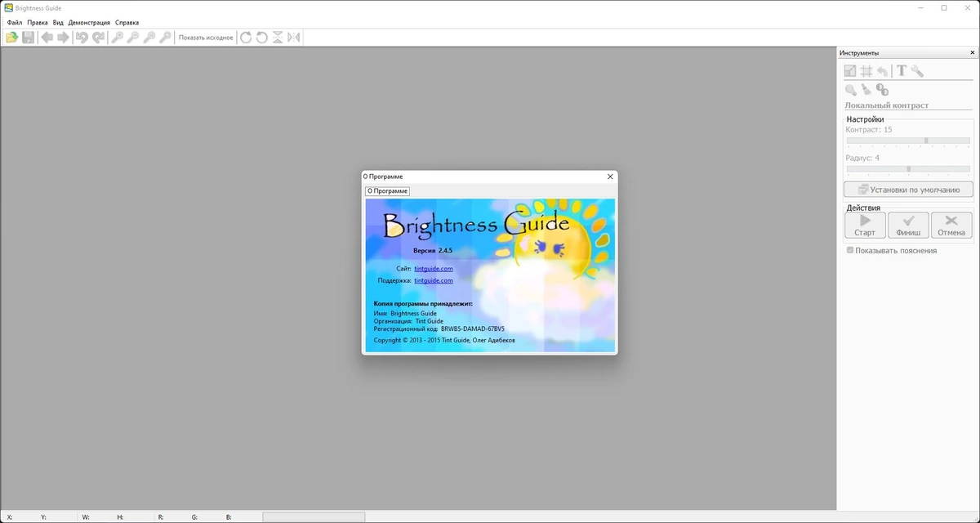Toggle the Показывать пояснения checkbox
The width and height of the screenshot is (980, 523).
click(850, 250)
